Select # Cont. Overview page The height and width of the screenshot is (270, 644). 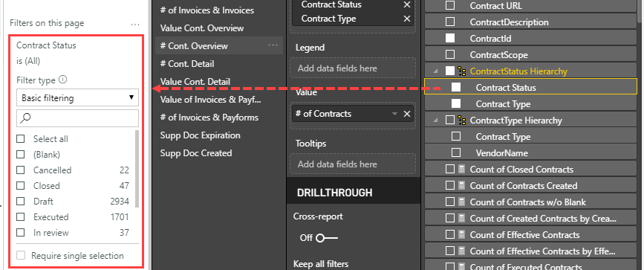click(194, 45)
